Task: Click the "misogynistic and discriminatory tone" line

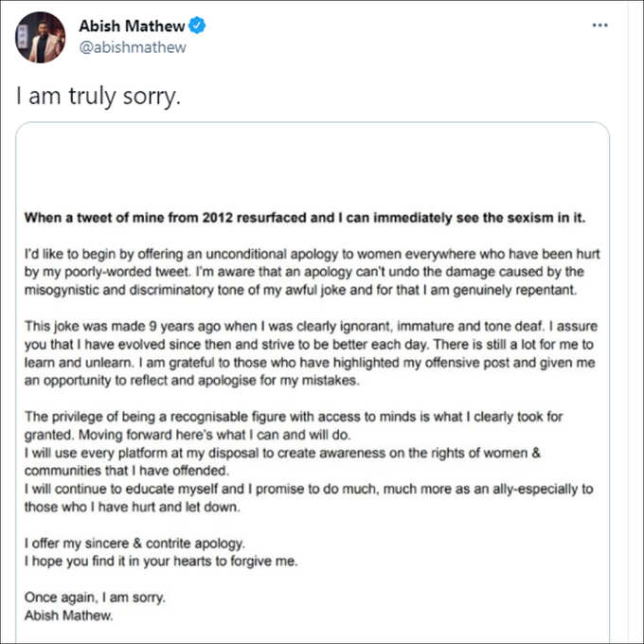Action: pos(300,290)
